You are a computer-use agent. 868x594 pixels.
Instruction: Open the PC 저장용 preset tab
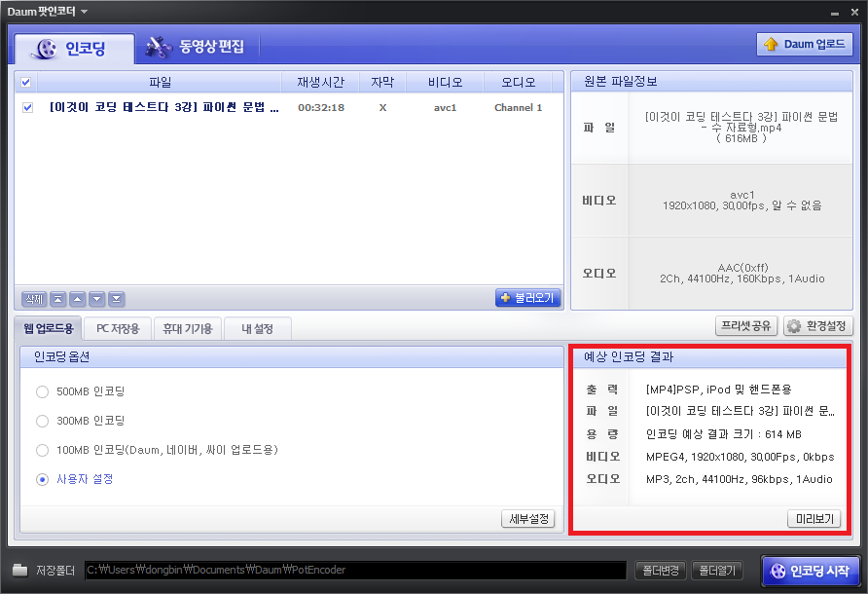(x=118, y=328)
